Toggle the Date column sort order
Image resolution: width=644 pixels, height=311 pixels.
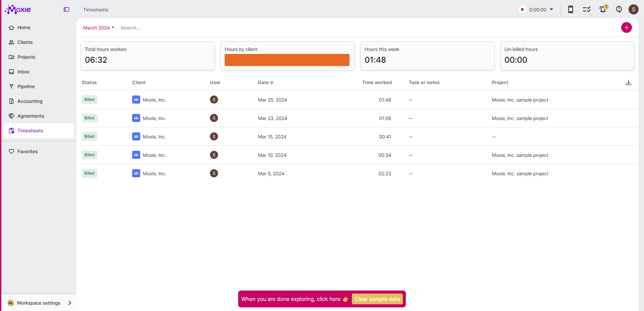[x=266, y=82]
